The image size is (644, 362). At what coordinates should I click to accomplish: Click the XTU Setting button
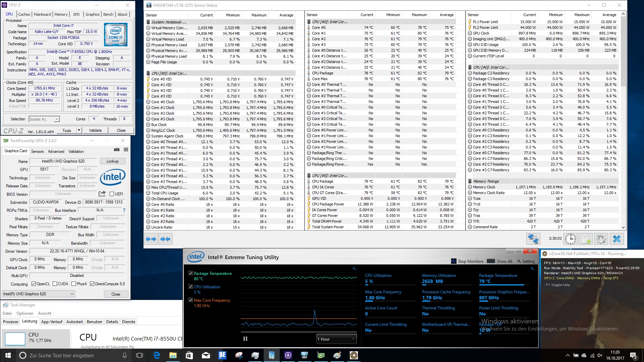[x=526, y=261]
